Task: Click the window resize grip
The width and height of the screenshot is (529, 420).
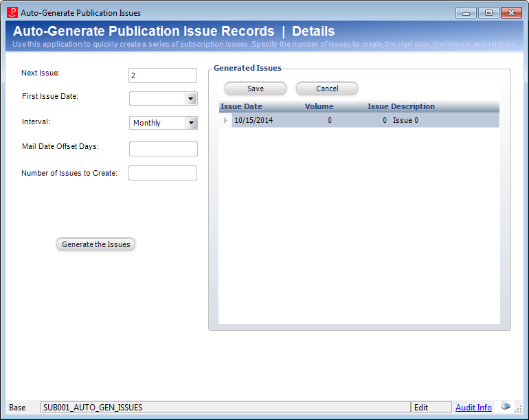Action: [518, 409]
